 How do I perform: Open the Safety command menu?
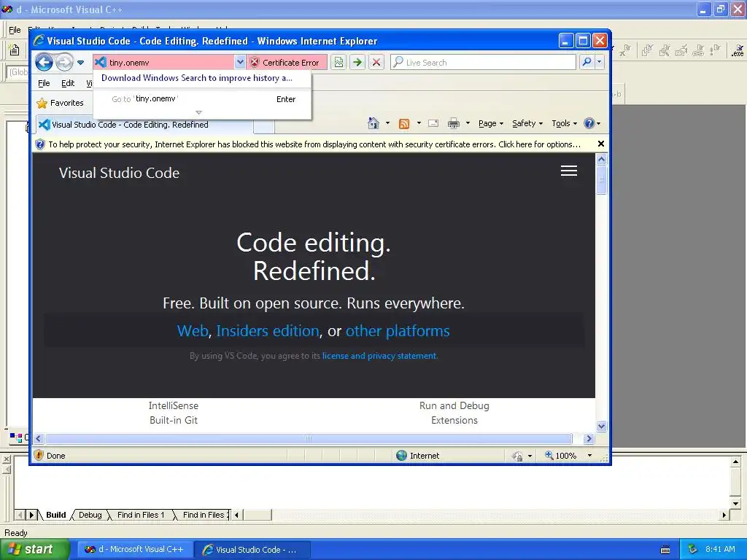coord(527,124)
